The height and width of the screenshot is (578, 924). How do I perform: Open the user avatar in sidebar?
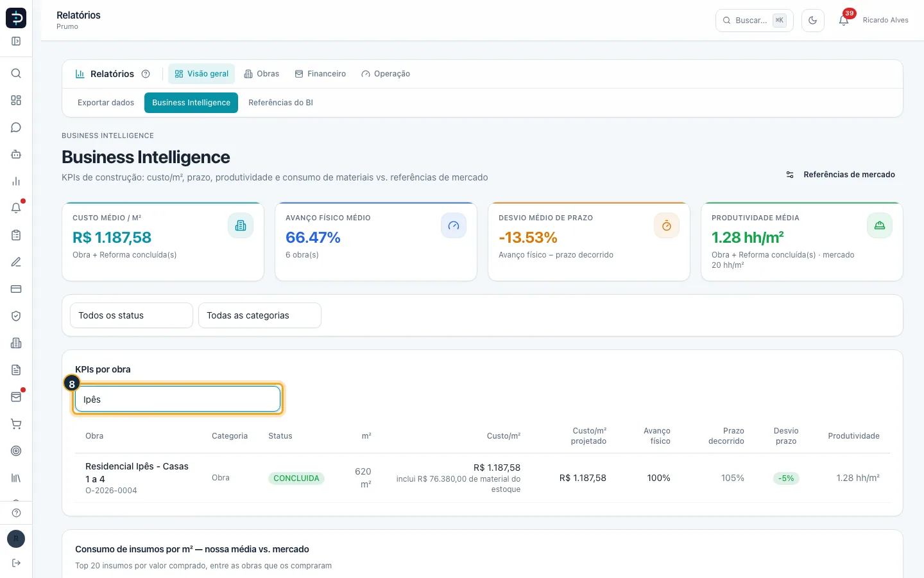click(x=16, y=539)
